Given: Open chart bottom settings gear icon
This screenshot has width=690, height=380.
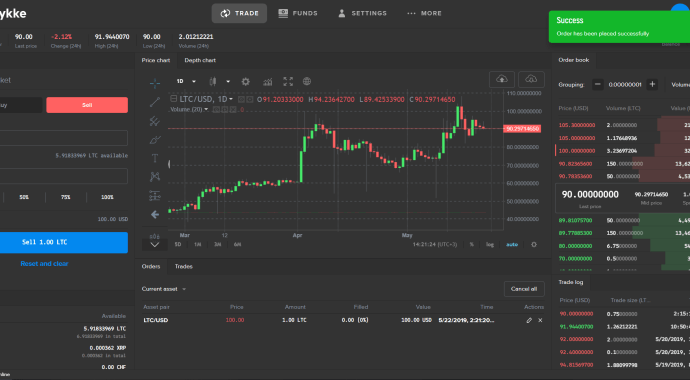Looking at the screenshot, I should (534, 245).
